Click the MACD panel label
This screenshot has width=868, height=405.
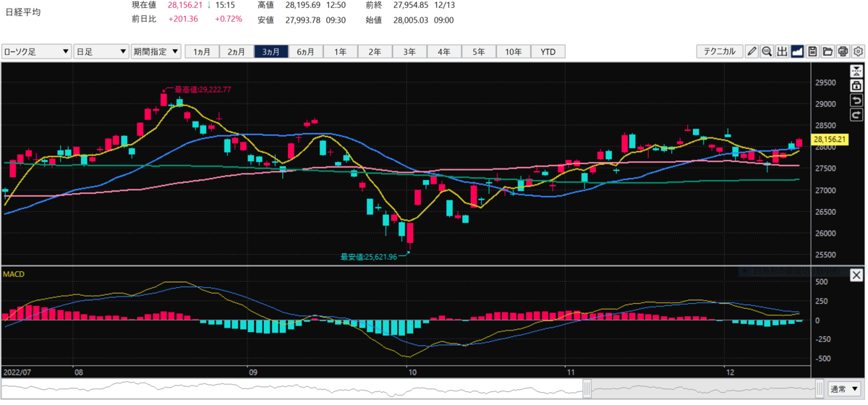click(14, 274)
